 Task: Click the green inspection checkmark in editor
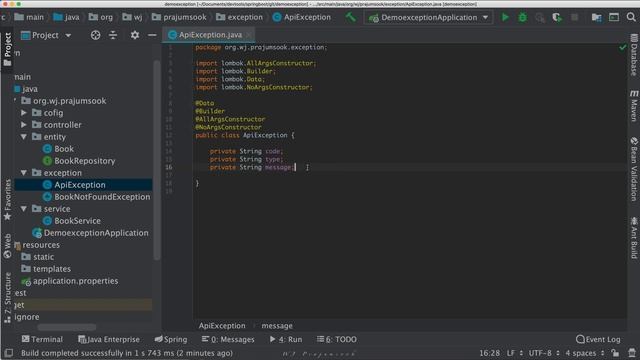pos(622,47)
